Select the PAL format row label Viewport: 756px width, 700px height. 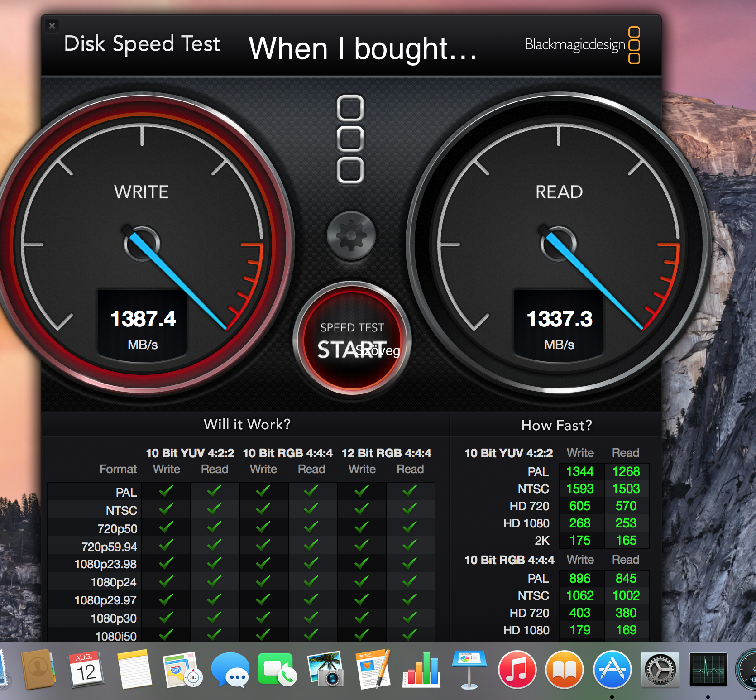click(x=126, y=492)
